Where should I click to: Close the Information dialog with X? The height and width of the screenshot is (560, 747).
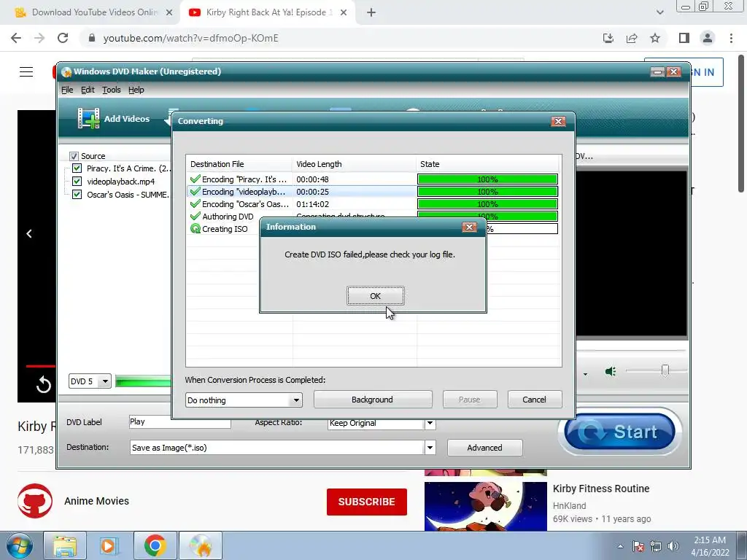click(469, 227)
